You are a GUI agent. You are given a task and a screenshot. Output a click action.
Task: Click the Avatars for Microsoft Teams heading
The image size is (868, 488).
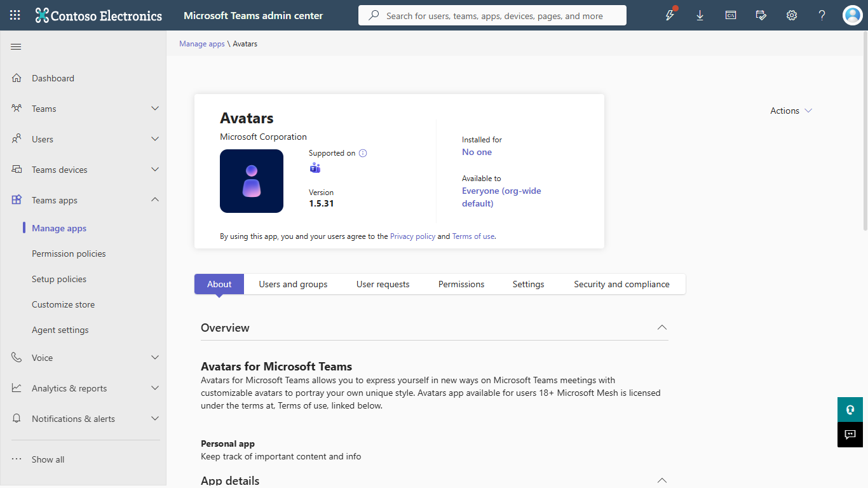[x=276, y=367]
